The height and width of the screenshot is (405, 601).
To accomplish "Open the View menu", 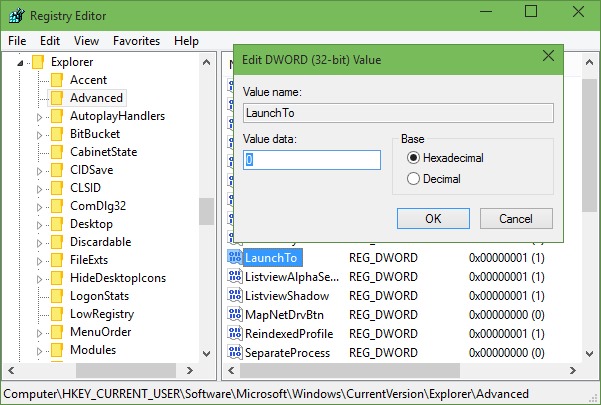I will (x=86, y=41).
